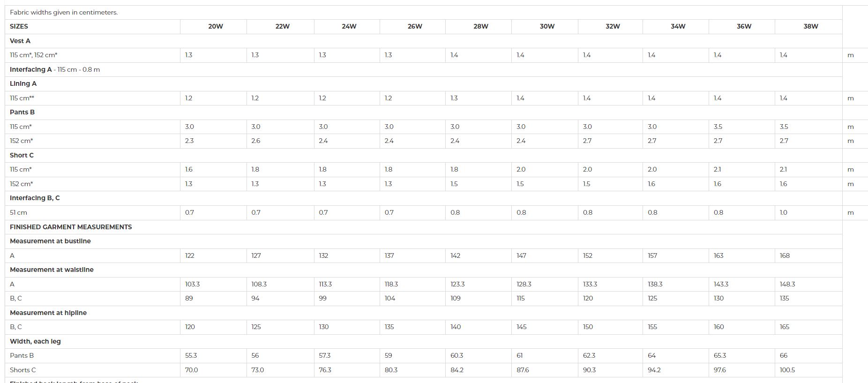The height and width of the screenshot is (383, 868).
Task: Click the 20W size column header
Action: point(216,26)
